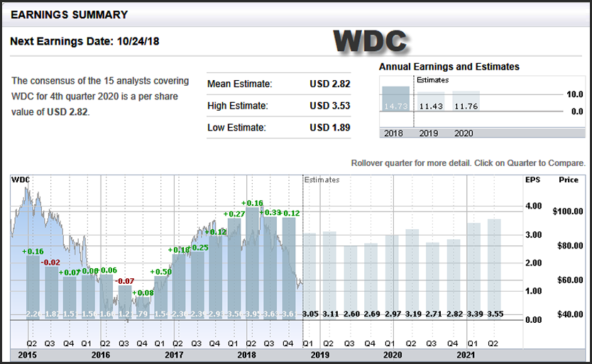Click the 2018 annual earnings bar
592x364 pixels.
click(395, 106)
